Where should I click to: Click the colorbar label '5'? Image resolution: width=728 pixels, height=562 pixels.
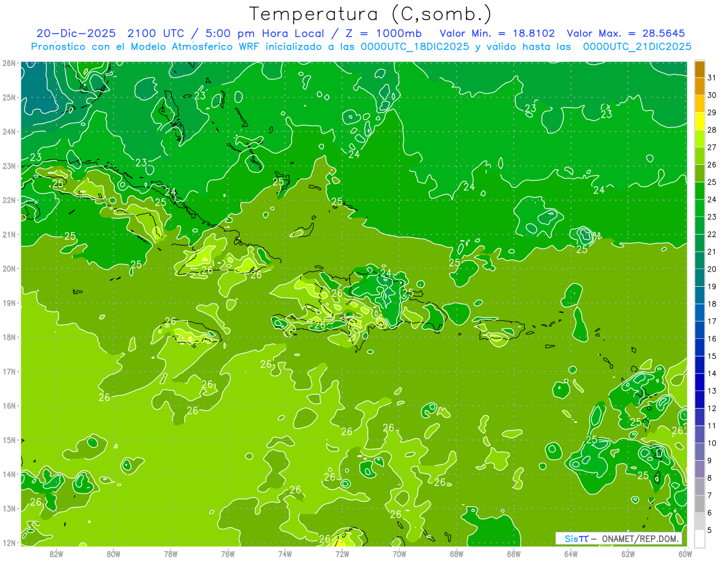[710, 530]
